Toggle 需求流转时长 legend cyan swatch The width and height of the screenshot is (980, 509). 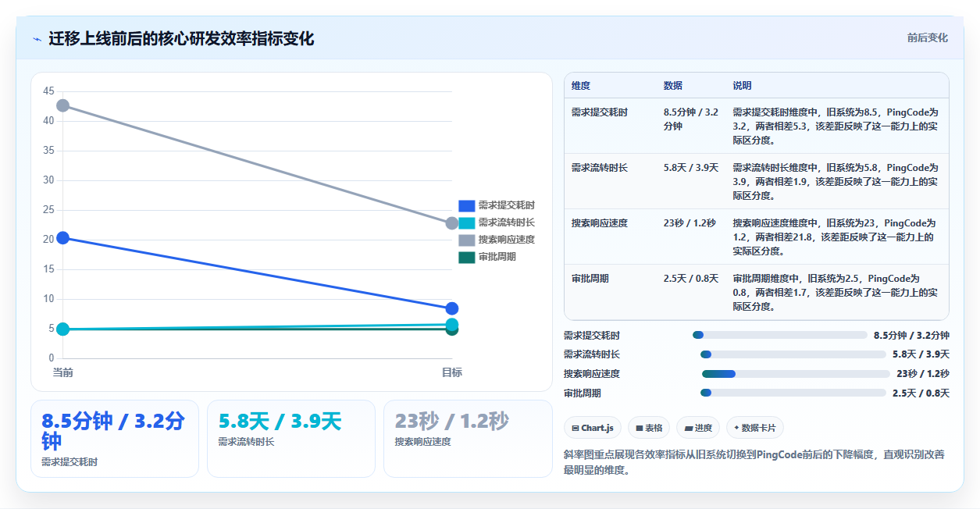(466, 222)
